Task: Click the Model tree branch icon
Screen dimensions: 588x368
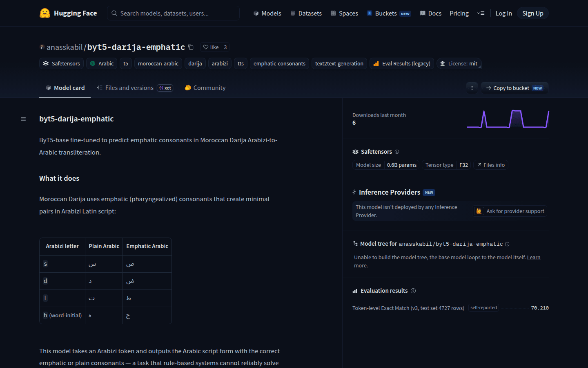Action: click(355, 244)
